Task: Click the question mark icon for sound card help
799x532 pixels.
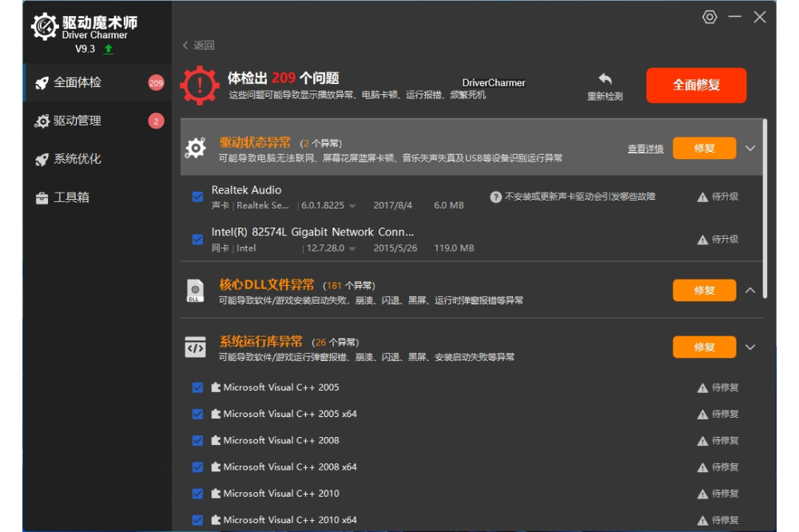Action: (x=495, y=197)
